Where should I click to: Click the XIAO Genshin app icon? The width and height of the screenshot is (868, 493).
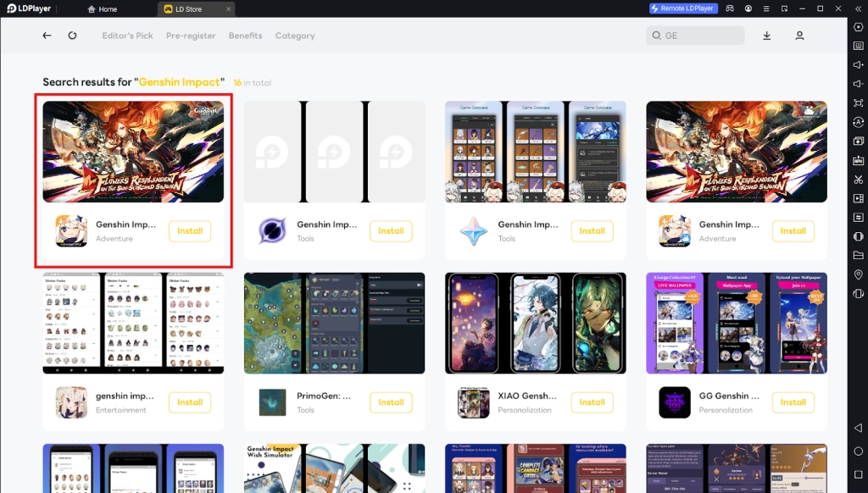[473, 402]
